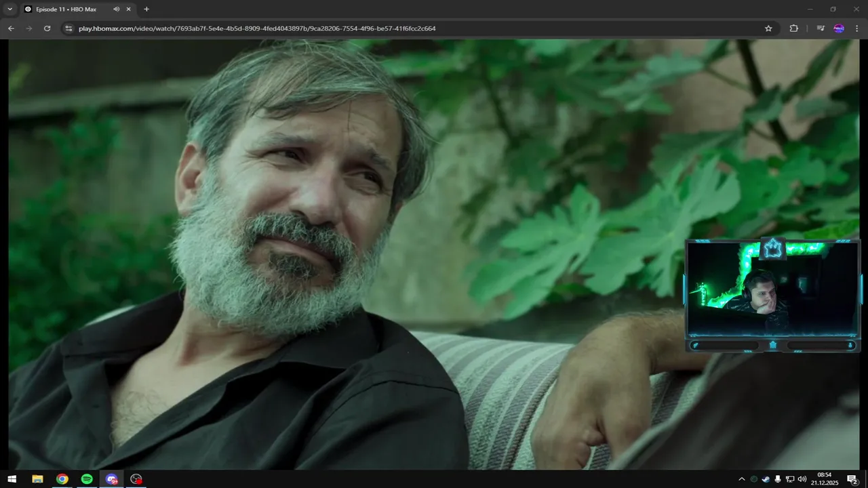
Task: Click the HBO Max video player
Action: (x=434, y=254)
